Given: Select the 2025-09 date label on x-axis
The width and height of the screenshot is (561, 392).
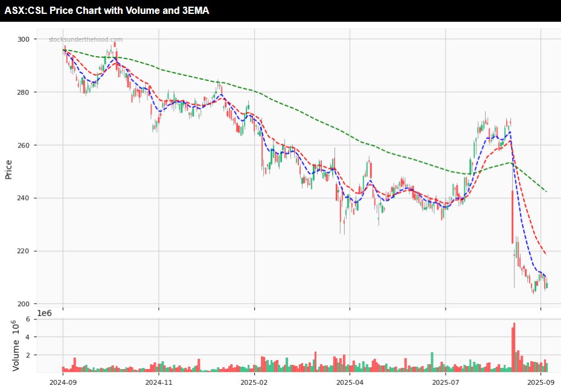Looking at the screenshot, I should click(540, 382).
